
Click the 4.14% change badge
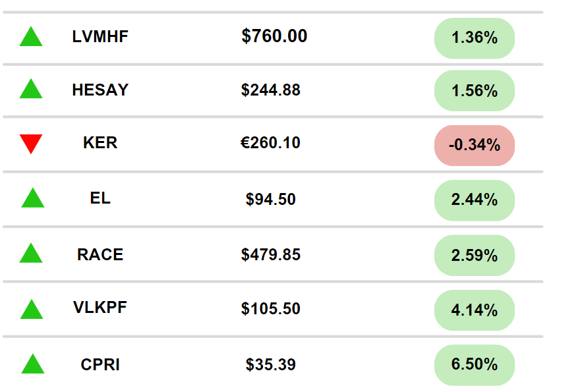pyautogui.click(x=474, y=310)
